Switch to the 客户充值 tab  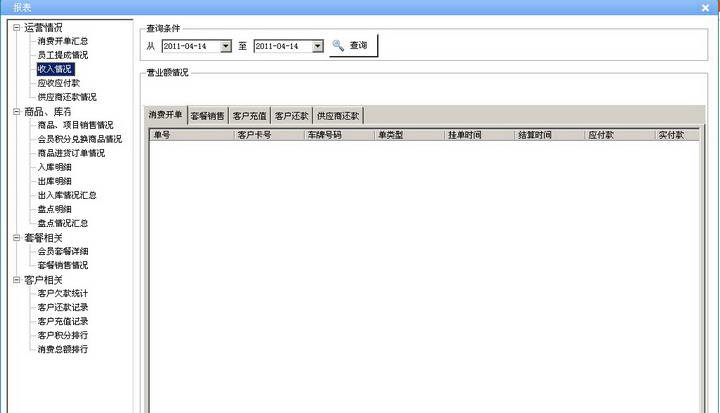click(x=250, y=116)
